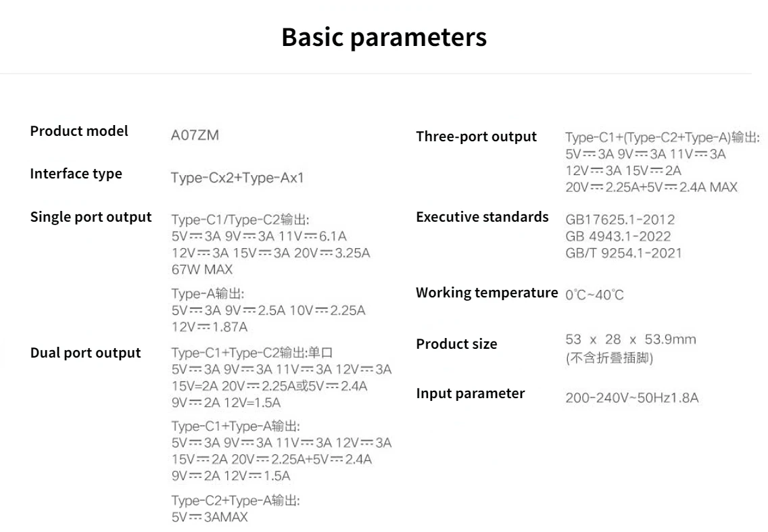Click the Basic parameters heading

(x=383, y=37)
